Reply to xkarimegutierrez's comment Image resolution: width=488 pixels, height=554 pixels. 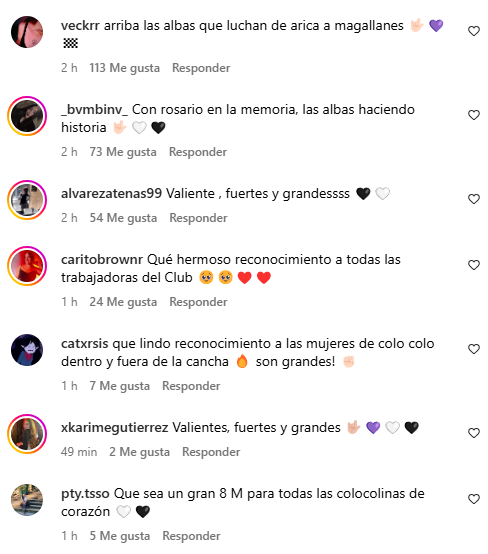[x=211, y=452]
